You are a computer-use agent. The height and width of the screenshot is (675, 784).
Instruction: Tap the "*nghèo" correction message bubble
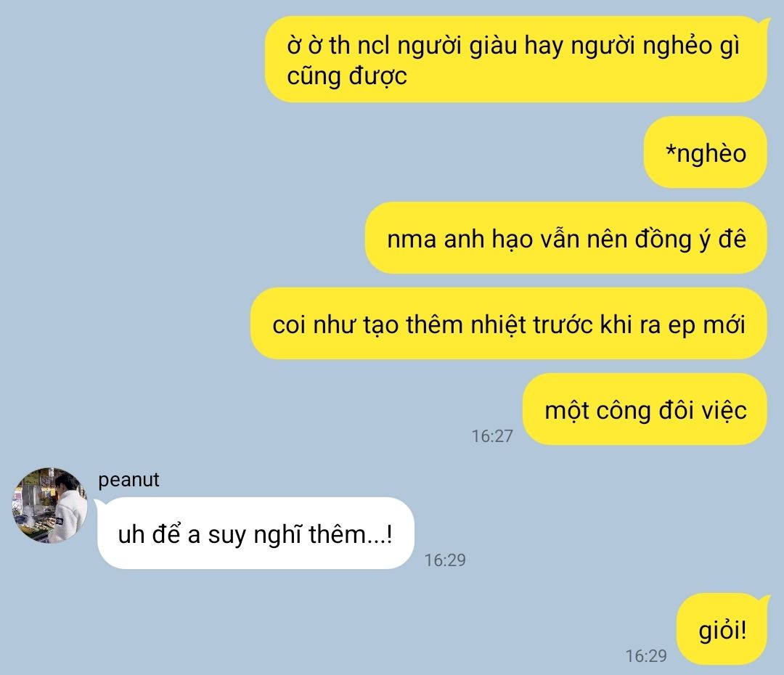(706, 152)
